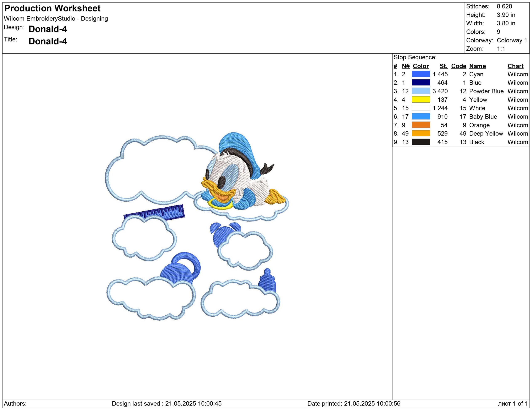Click the Baby Blue swatch
The width and height of the screenshot is (532, 409).
(x=421, y=116)
